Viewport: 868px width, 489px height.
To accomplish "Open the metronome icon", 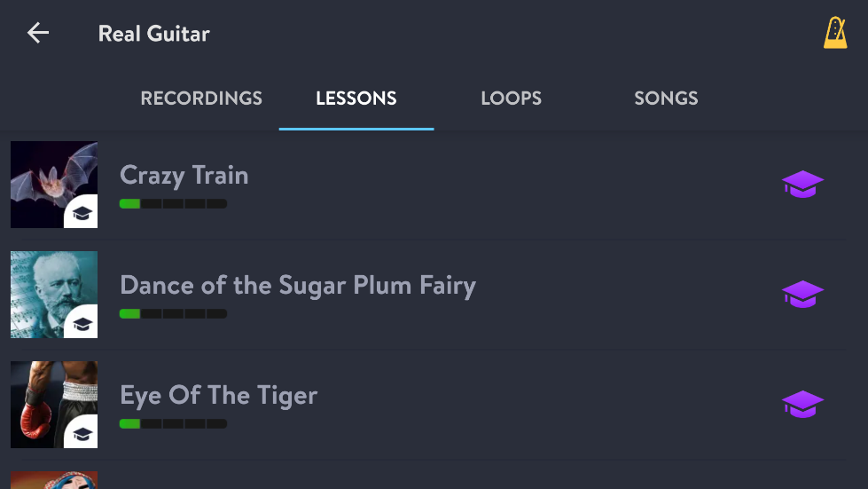I will (835, 33).
